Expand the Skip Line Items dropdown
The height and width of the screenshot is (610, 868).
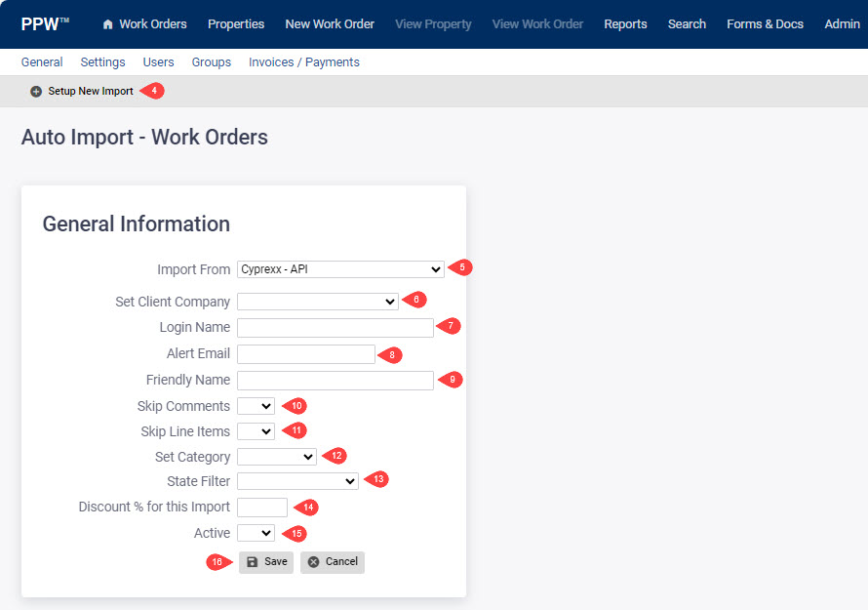click(x=256, y=431)
